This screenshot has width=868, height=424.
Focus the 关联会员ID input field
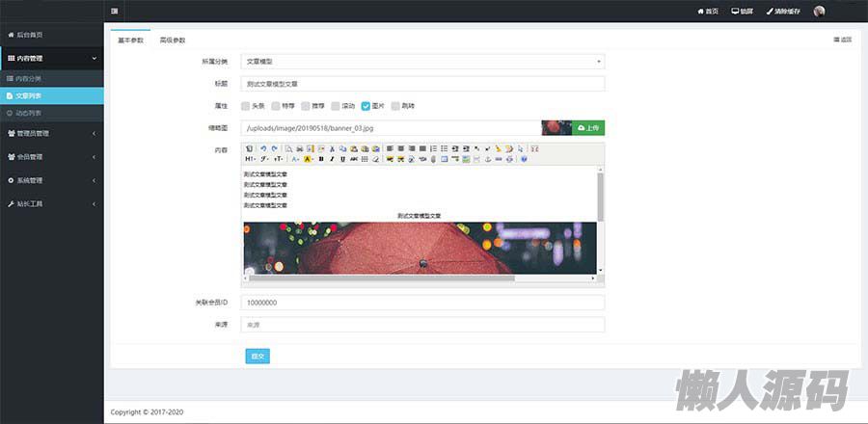[x=423, y=303]
